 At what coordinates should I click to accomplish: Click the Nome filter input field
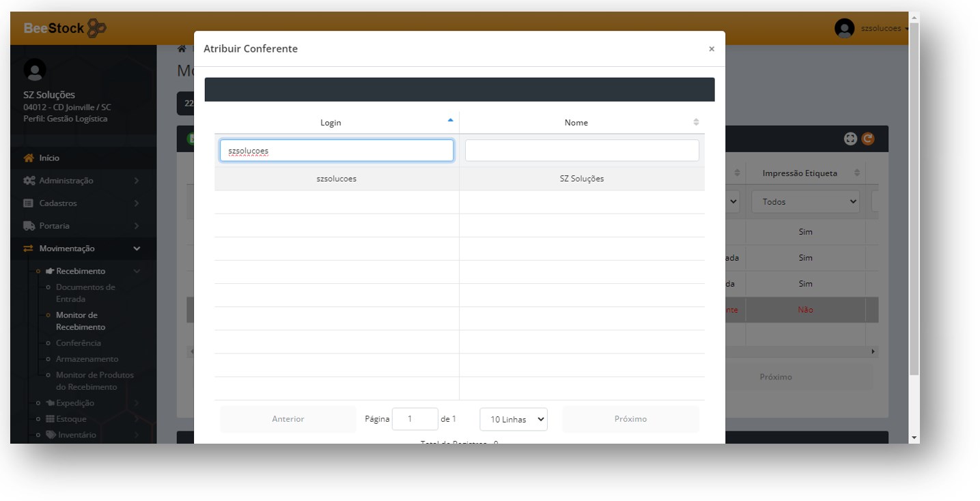[582, 151]
